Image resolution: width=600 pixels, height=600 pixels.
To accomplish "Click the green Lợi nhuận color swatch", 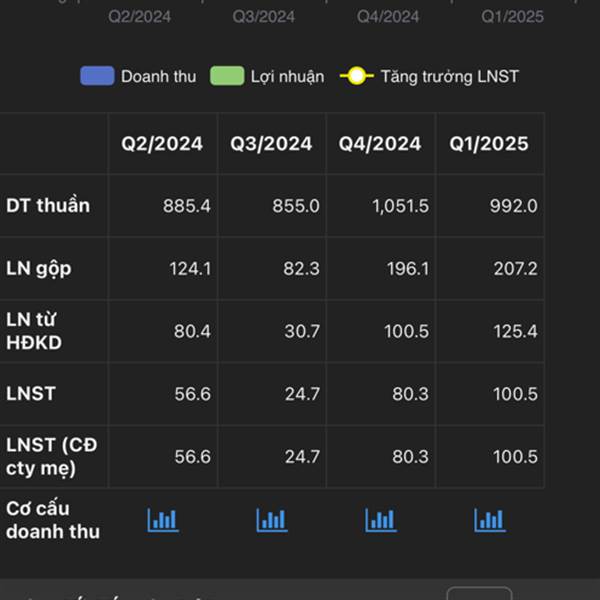I will (227, 76).
